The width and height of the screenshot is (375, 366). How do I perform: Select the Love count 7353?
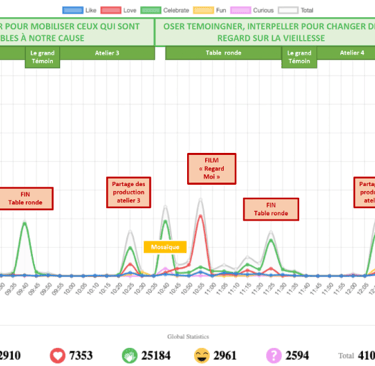tap(81, 356)
